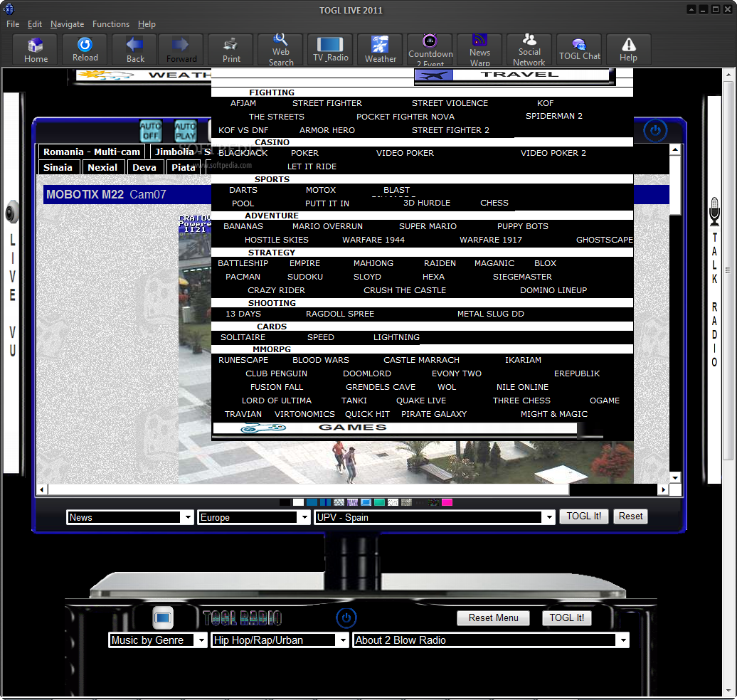Open the RUNESCAPE MMORPG link

click(x=243, y=360)
